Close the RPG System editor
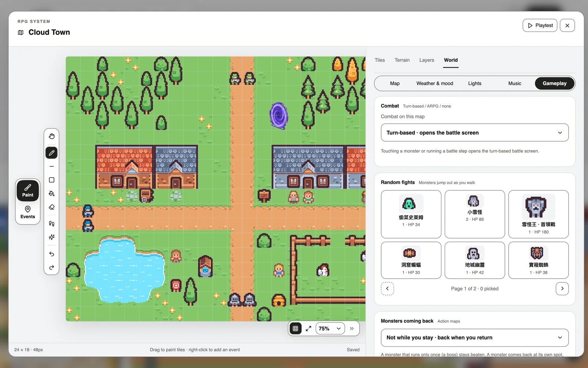This screenshot has height=368, width=588. (x=567, y=25)
